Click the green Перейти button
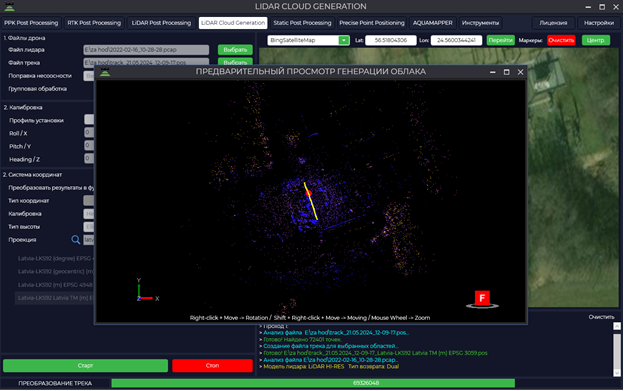This screenshot has width=624, height=391. pos(500,40)
